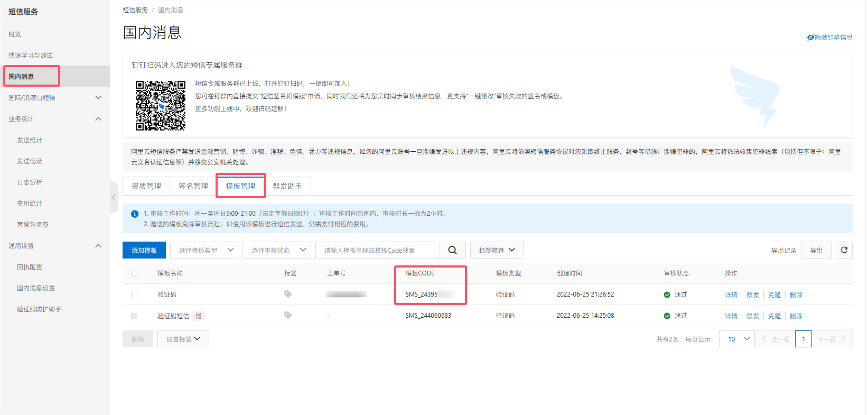Click the DingTalk QR code image
Screen dimensions: 868x415
coord(161,105)
